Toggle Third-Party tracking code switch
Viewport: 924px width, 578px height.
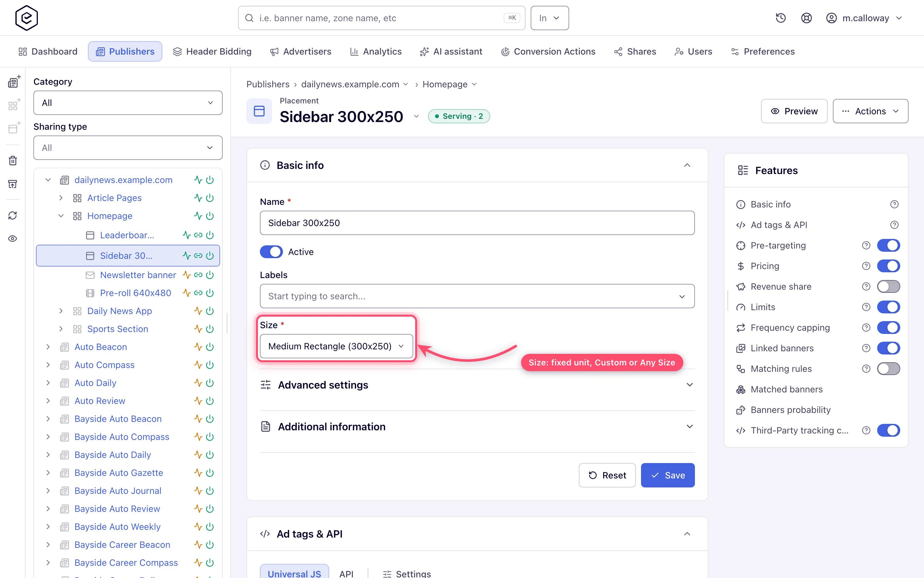888,430
